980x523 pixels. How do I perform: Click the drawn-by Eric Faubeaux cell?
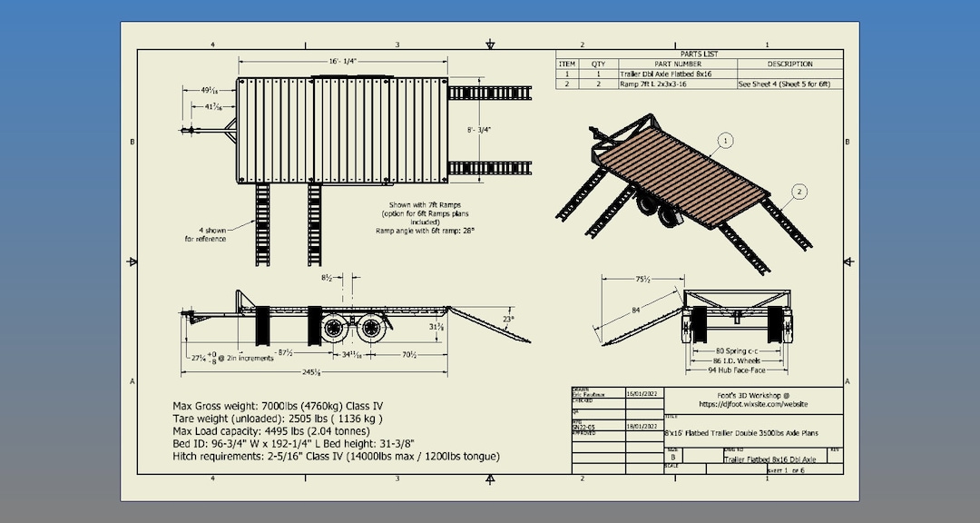(588, 393)
